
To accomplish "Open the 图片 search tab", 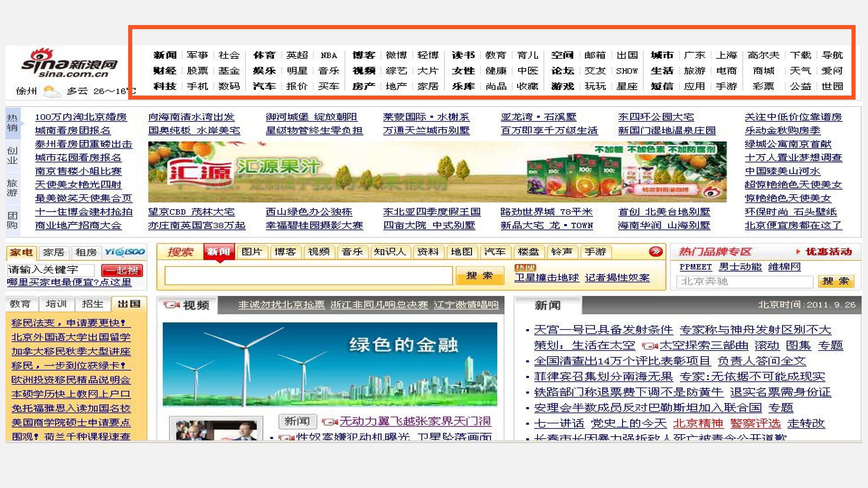I will [x=252, y=252].
